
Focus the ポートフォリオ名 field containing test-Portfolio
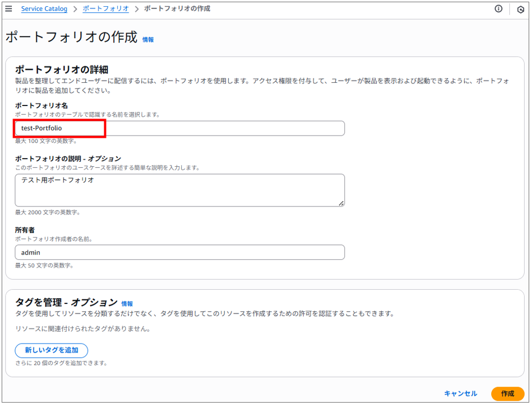[x=180, y=128]
